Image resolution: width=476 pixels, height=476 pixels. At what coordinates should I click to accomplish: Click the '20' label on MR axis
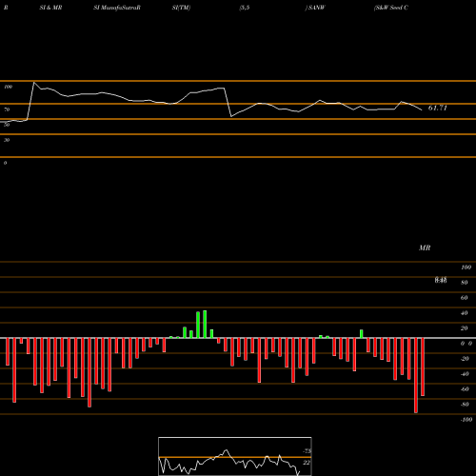tap(465, 328)
